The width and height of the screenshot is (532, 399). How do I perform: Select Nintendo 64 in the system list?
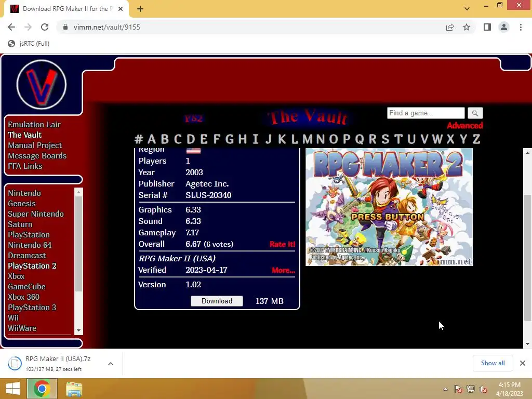point(30,245)
